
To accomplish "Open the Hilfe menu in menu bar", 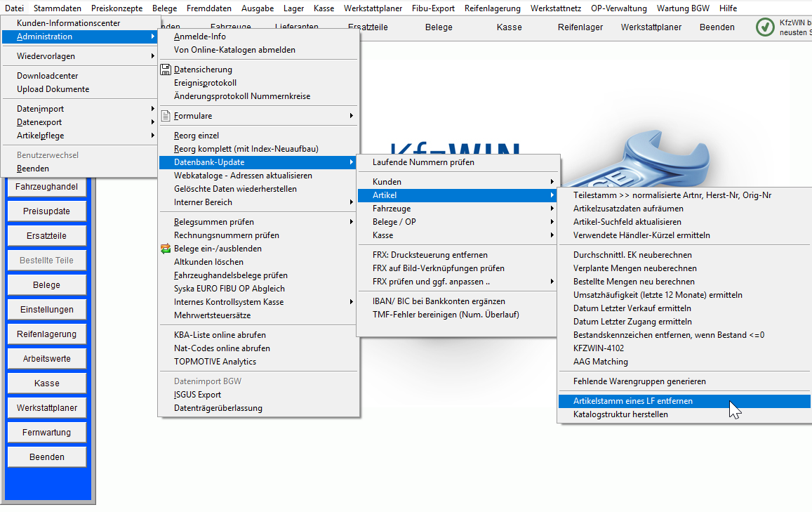I will pos(728,8).
